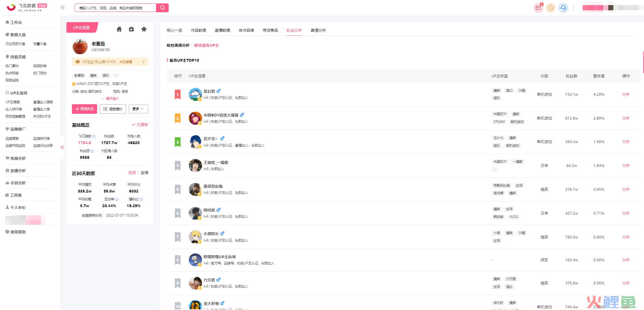The width and height of the screenshot is (644, 310).
Task: Click the 取消关注 button
Action: (85, 109)
